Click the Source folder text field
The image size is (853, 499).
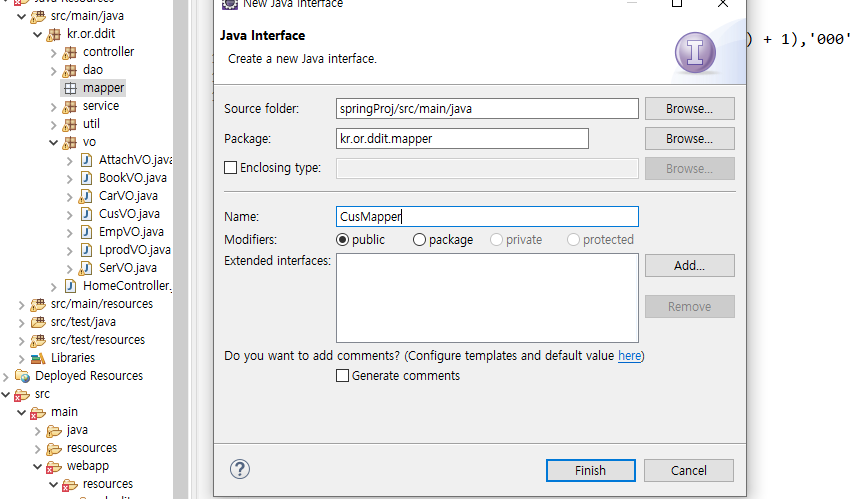tap(487, 108)
